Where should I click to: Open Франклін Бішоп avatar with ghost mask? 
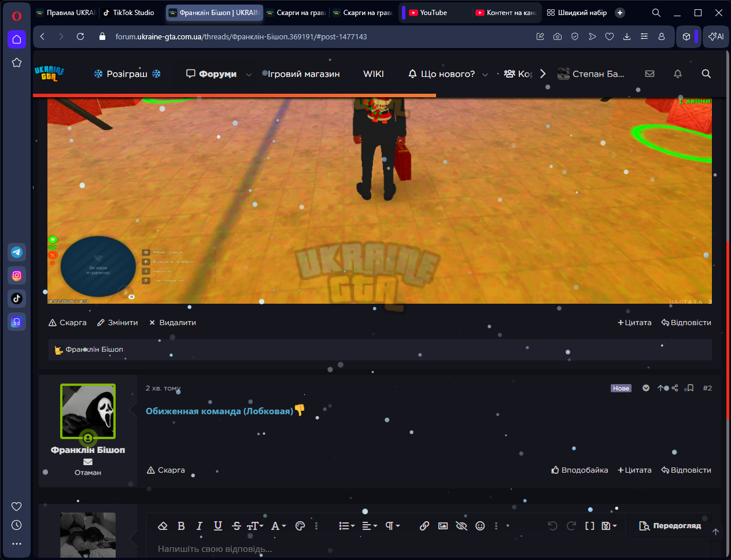[x=88, y=411]
